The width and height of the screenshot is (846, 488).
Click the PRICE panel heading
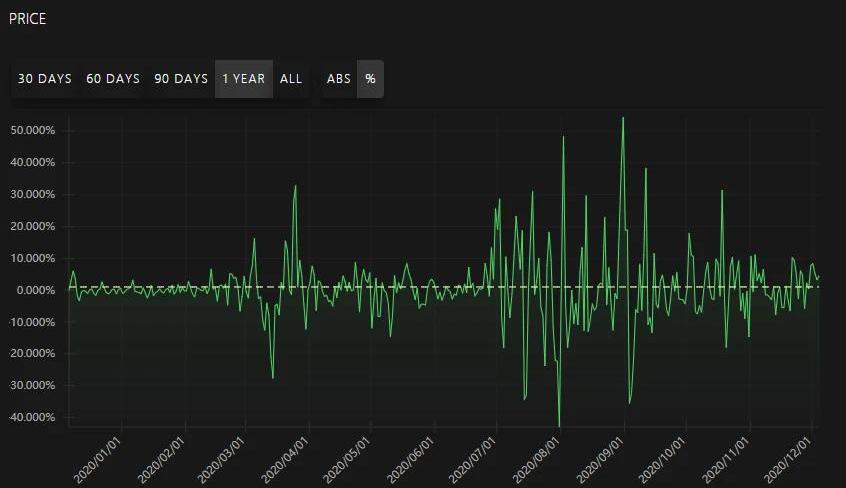click(27, 18)
